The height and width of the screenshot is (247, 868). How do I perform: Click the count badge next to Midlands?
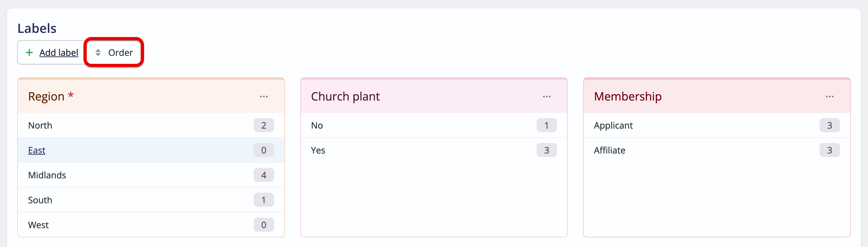coord(264,175)
